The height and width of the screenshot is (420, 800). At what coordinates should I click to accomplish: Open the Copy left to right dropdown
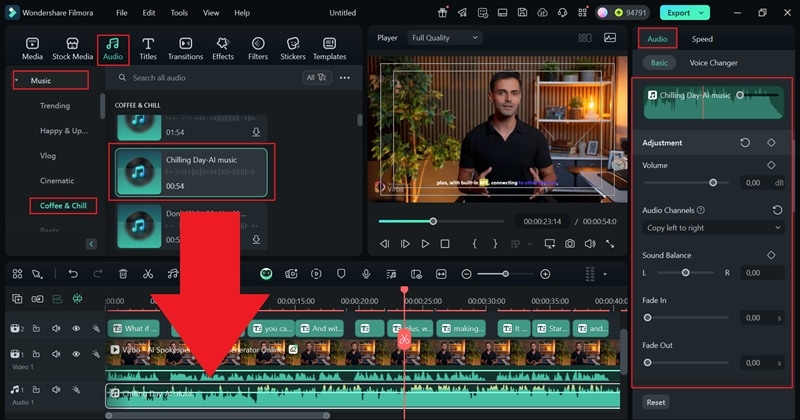713,228
